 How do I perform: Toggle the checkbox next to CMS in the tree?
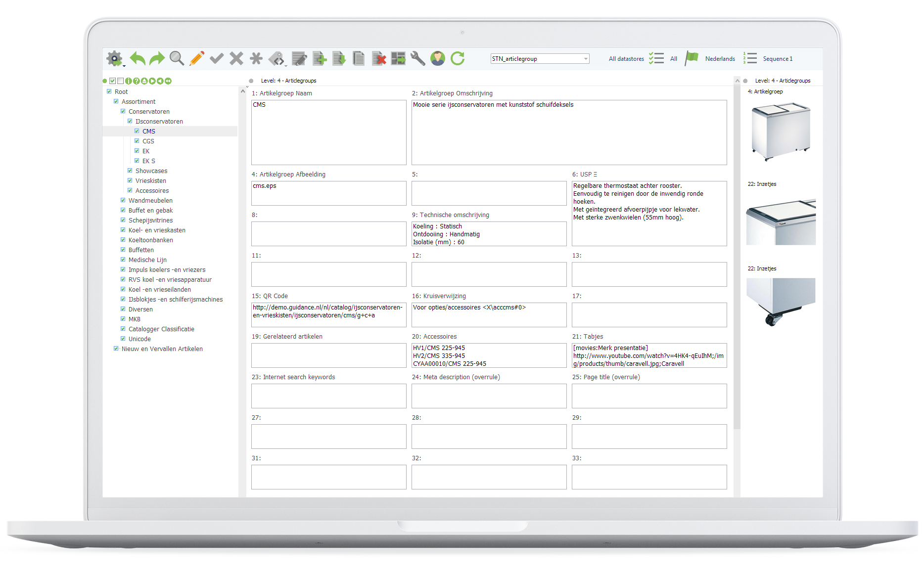(137, 131)
